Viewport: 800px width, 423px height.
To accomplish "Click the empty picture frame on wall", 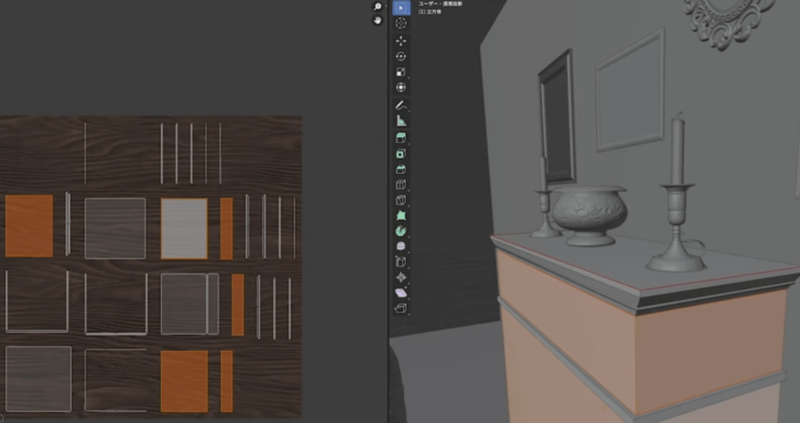I will 630,90.
